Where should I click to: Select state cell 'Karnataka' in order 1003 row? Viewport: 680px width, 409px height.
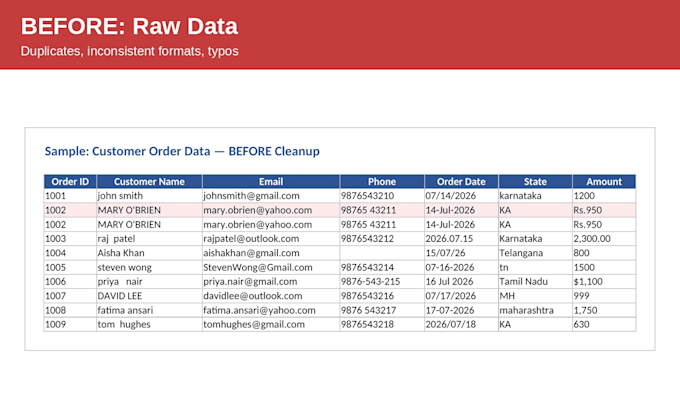pos(535,239)
